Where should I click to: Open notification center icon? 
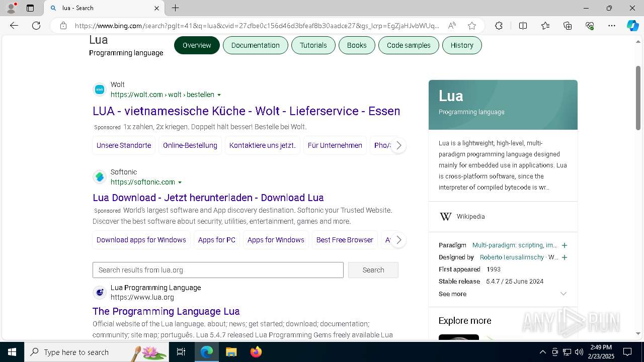pos(627,352)
